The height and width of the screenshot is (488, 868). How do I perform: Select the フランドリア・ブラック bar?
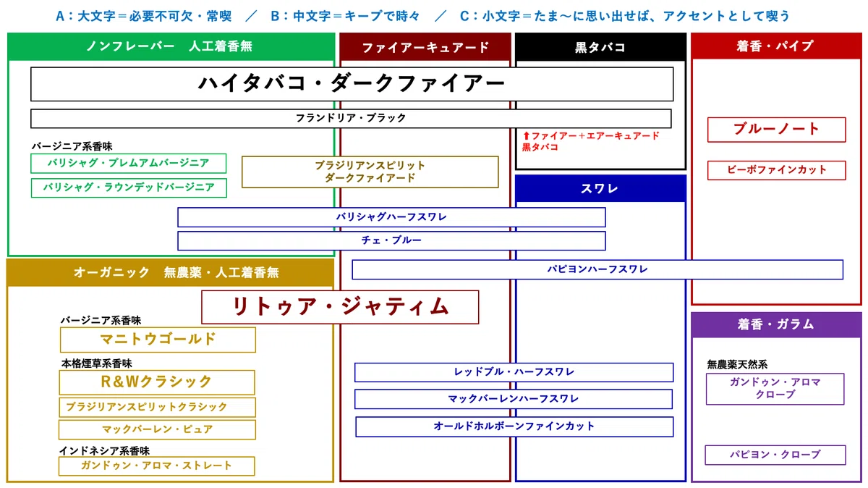351,118
